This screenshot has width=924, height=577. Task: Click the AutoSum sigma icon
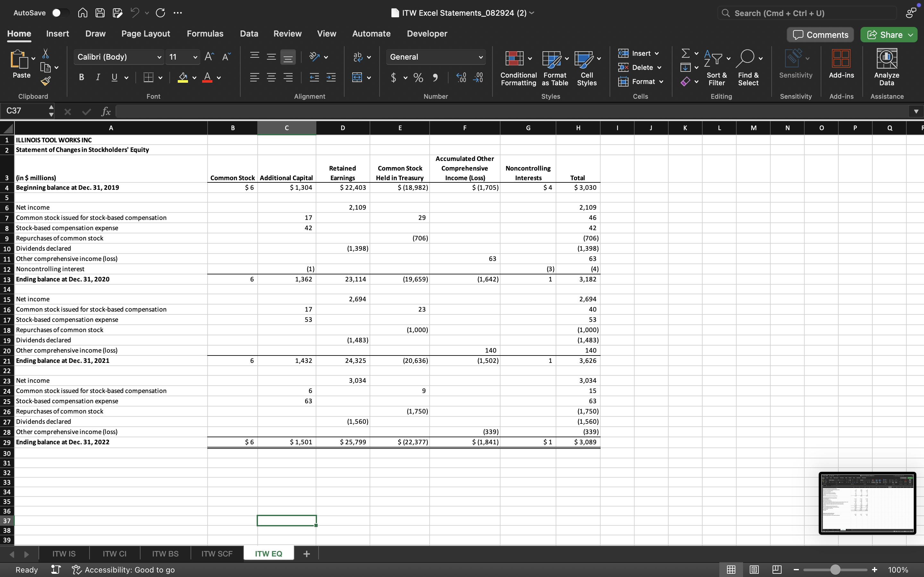685,53
